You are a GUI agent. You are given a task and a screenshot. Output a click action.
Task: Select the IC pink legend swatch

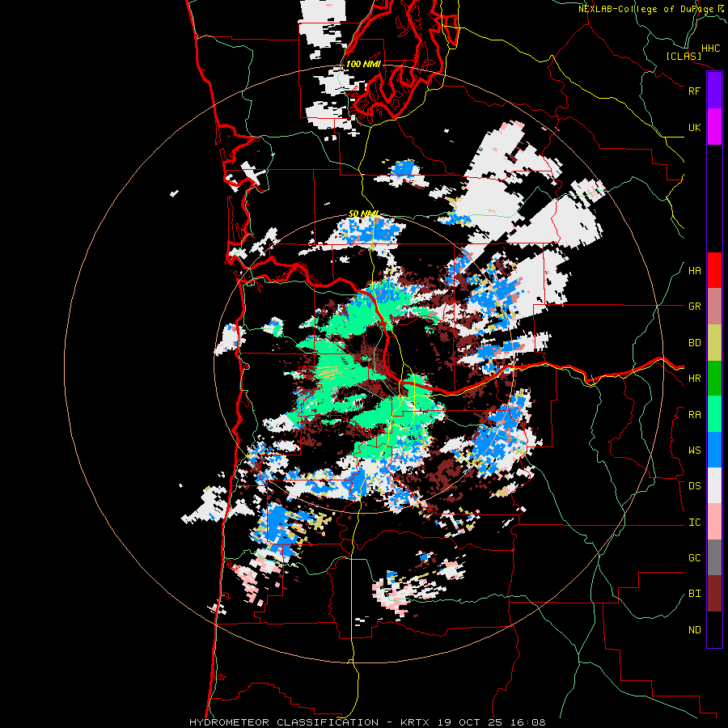pos(714,522)
